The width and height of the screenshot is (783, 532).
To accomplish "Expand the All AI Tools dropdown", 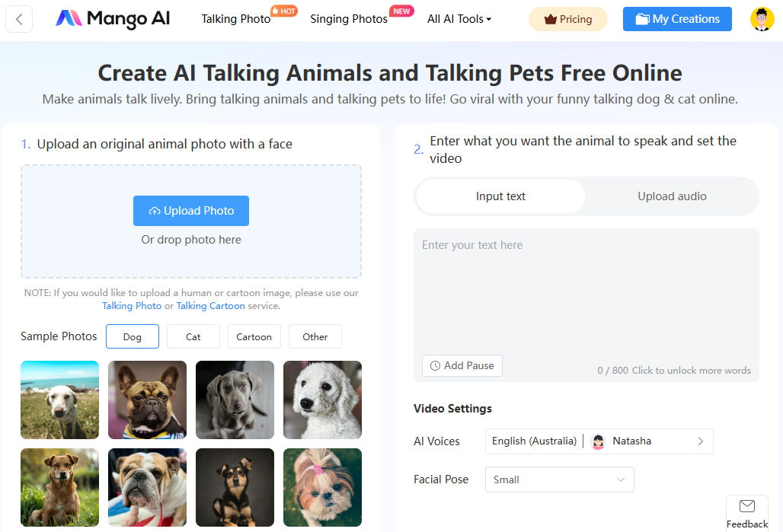I will click(459, 19).
